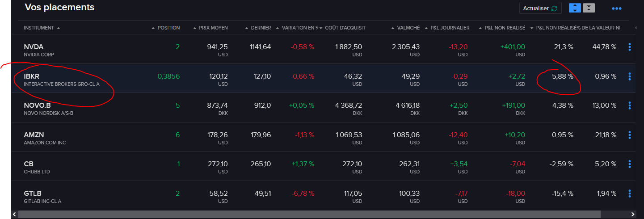Viewport: 644px width, 219px height.
Task: Click the NVDA net value share 44,78 %
Action: [x=604, y=47]
